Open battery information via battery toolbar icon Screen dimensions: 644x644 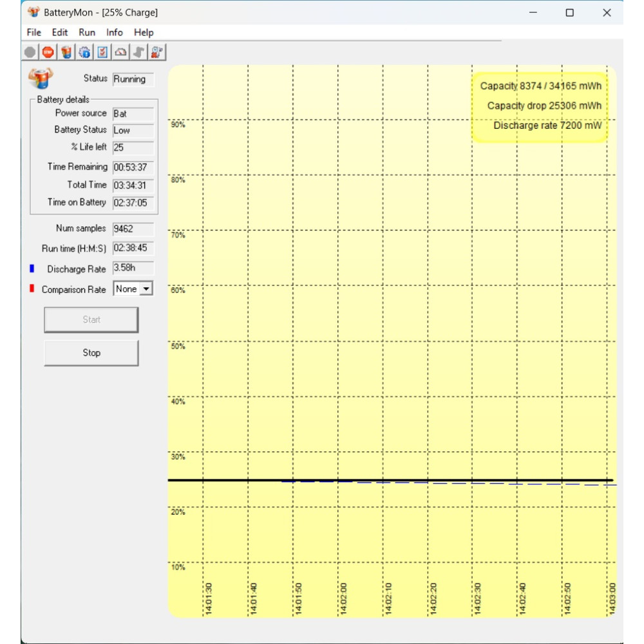(66, 52)
